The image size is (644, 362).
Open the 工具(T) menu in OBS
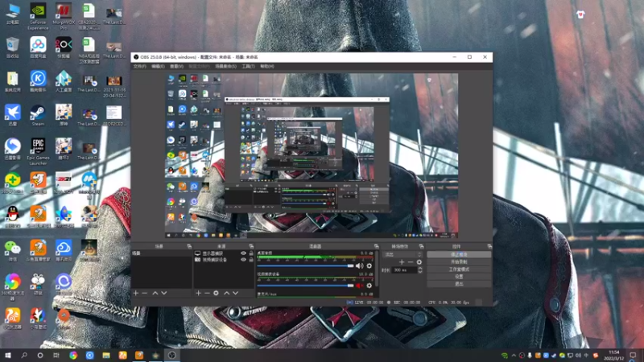(x=248, y=67)
